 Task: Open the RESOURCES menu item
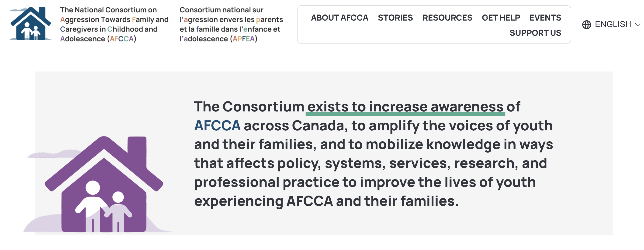[x=447, y=18]
